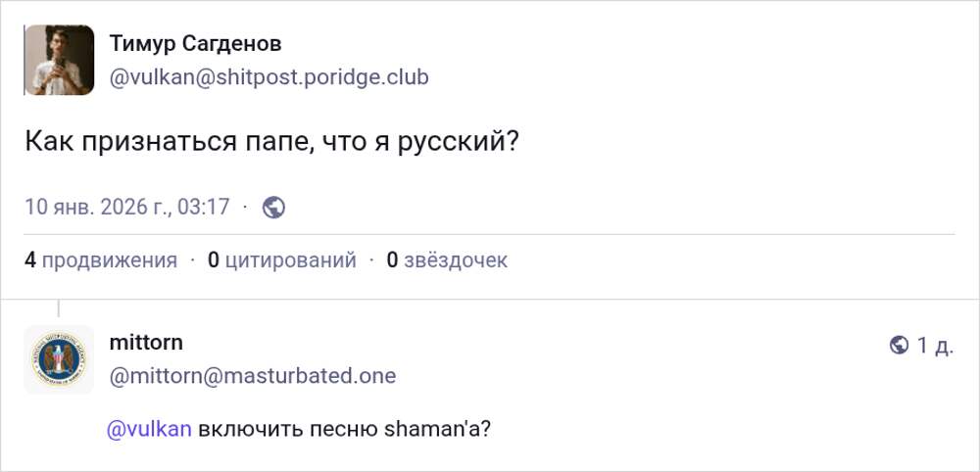Open the 10 янв. 2026 г., 03:17 timestamp

pos(127,207)
